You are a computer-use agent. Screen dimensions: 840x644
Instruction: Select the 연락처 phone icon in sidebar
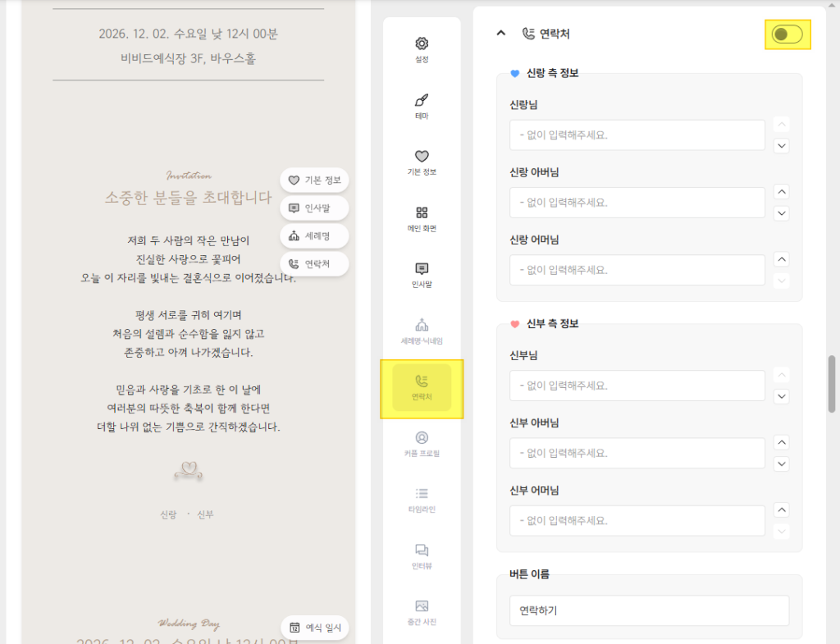point(422,381)
